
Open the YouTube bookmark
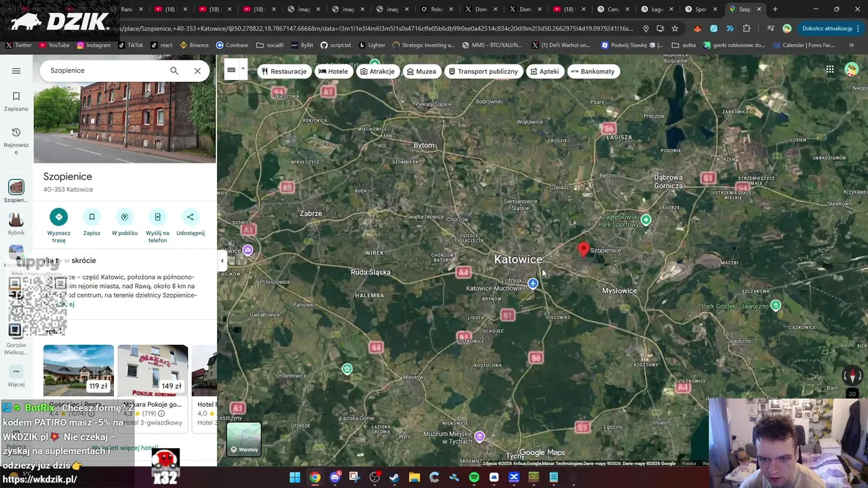point(54,45)
